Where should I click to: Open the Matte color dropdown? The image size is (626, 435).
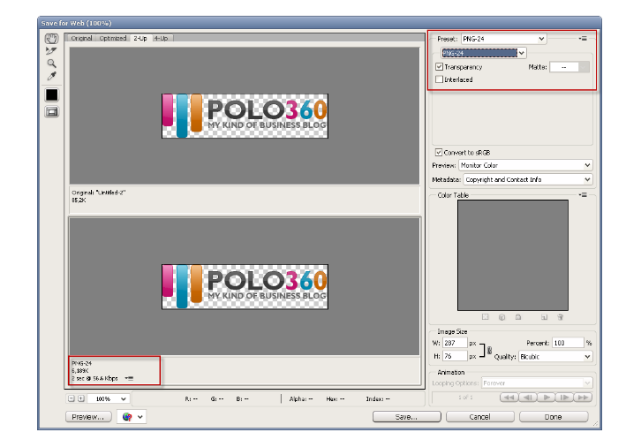[x=569, y=67]
